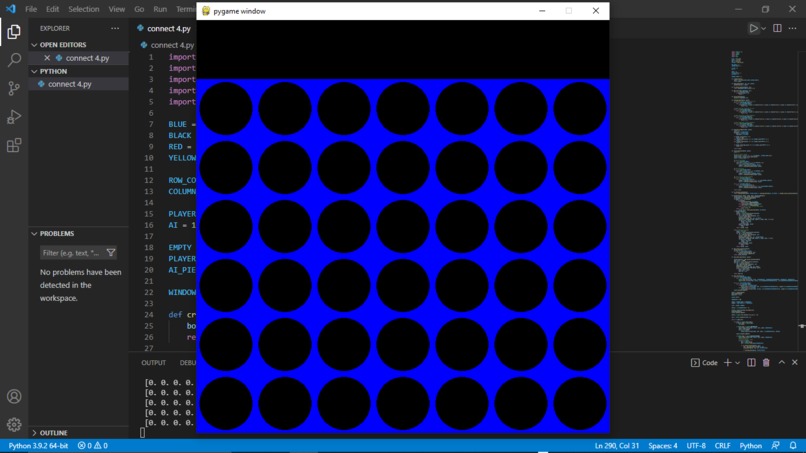This screenshot has height=453, width=806.
Task: Select the Python 3.9.2 64-bit interpreter
Action: click(x=38, y=446)
